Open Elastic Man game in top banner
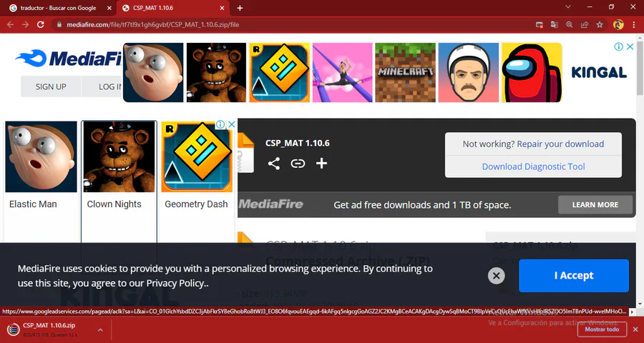Screen dimensions: 644x343 [153, 72]
